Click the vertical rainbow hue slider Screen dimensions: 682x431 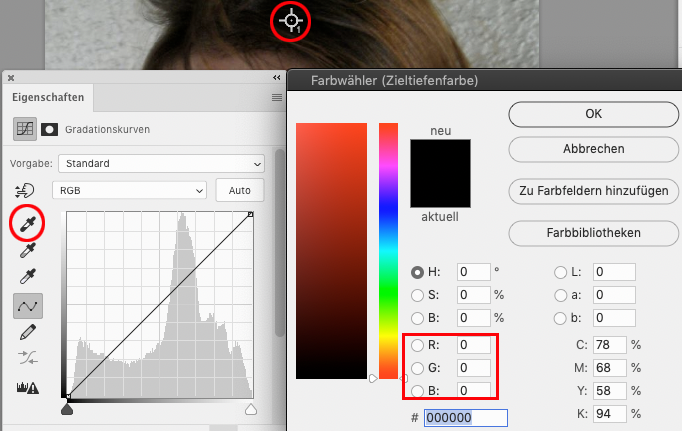click(x=388, y=250)
